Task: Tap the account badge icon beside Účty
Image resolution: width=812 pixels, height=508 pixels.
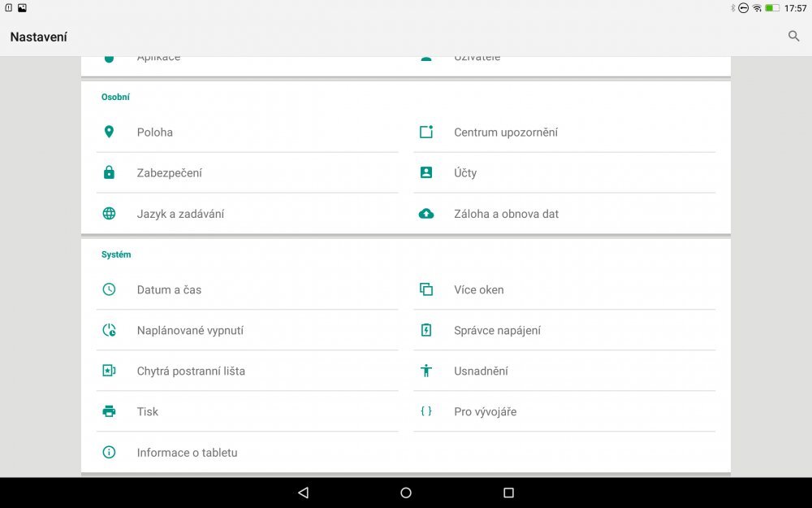Action: 425,172
